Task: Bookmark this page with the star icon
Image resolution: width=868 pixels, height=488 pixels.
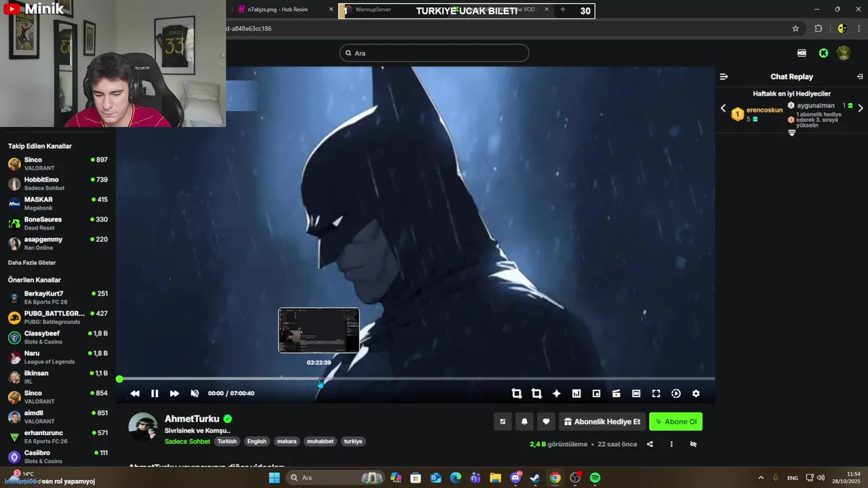Action: pyautogui.click(x=795, y=28)
